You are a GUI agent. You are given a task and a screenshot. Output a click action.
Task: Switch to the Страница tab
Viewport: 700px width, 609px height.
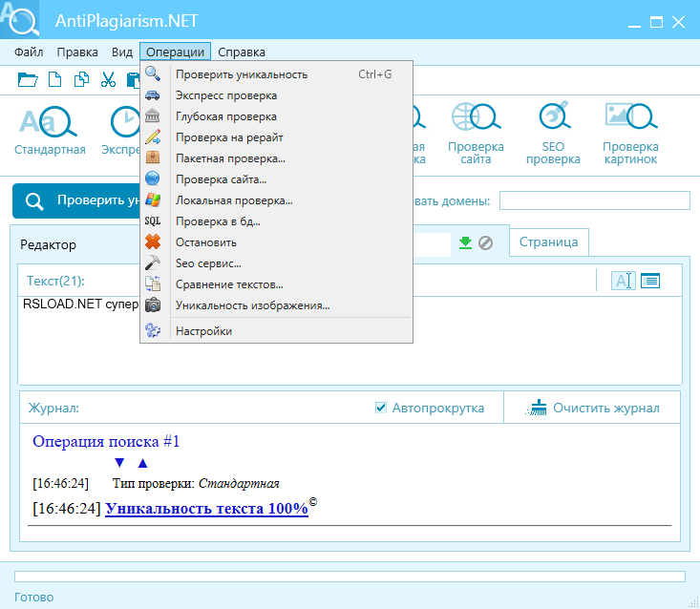pyautogui.click(x=549, y=242)
